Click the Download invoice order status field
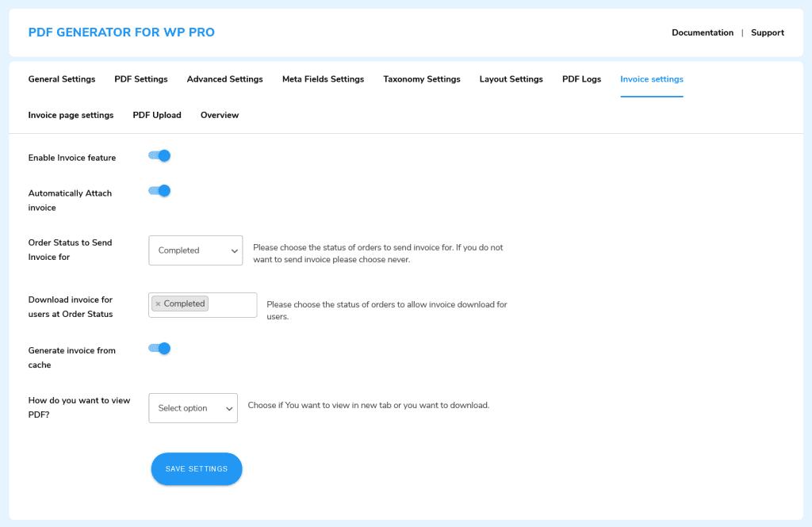The image size is (812, 527). pyautogui.click(x=230, y=304)
